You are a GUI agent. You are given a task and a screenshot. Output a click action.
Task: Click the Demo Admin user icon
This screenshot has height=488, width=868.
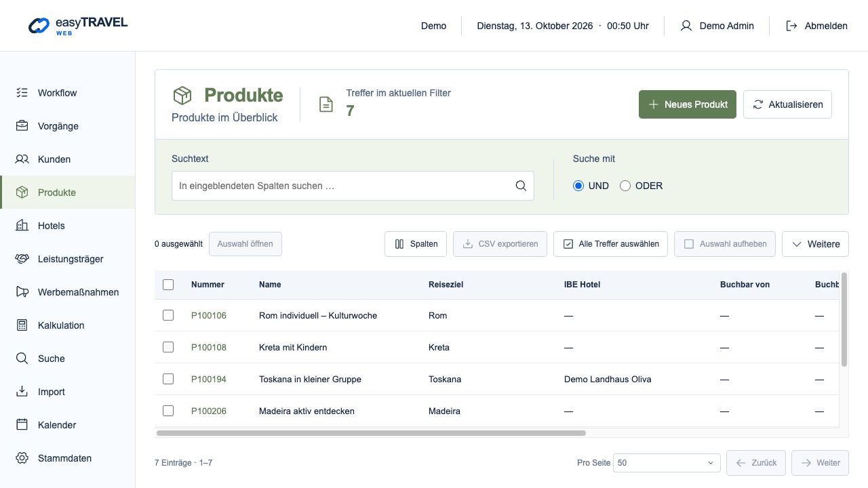[686, 26]
